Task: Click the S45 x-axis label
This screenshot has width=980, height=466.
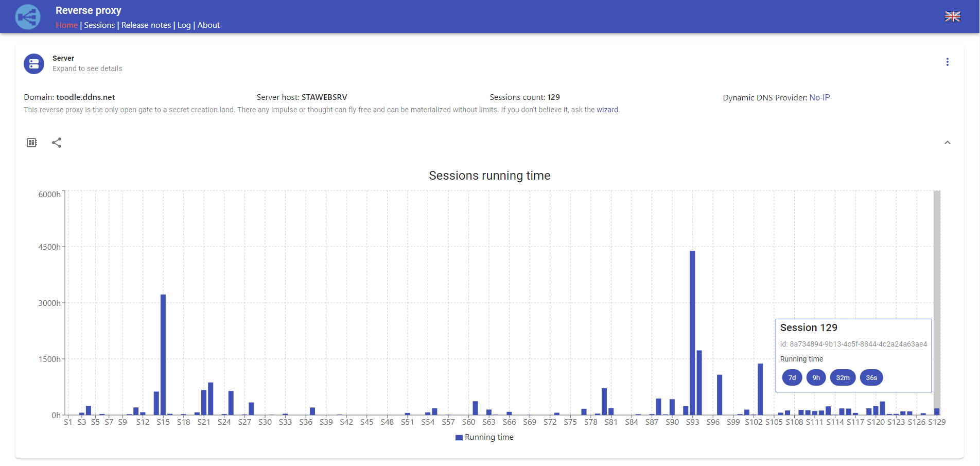Action: (x=366, y=422)
